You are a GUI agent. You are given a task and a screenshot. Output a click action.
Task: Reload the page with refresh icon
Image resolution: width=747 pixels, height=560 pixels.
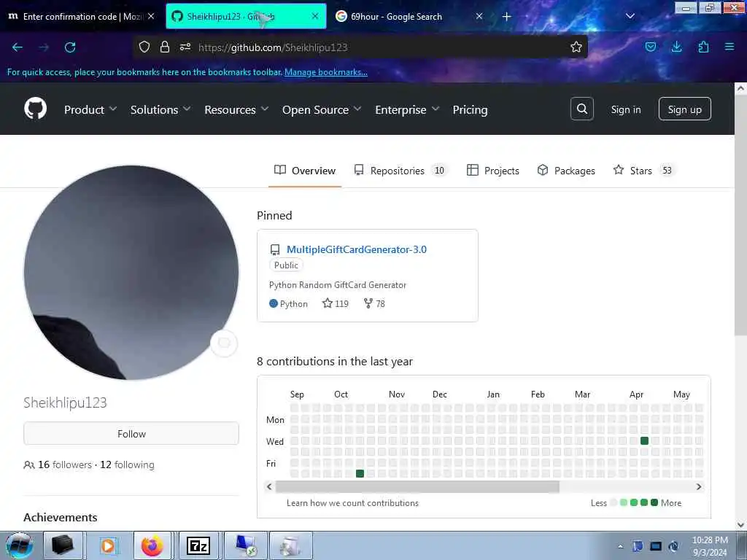(x=70, y=47)
